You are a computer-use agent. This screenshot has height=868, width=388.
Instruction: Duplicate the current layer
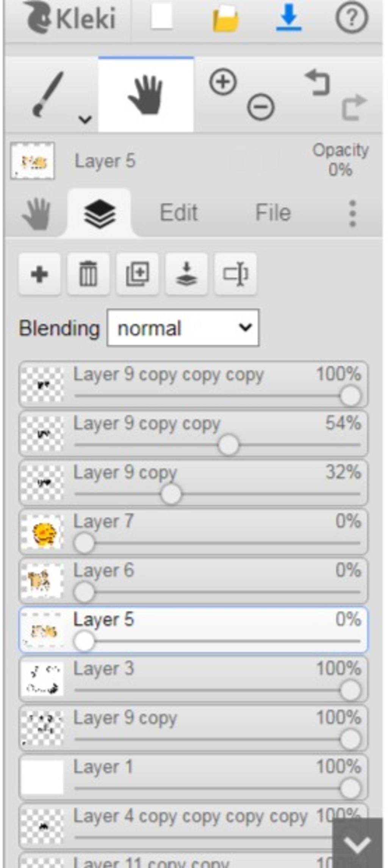(x=137, y=274)
